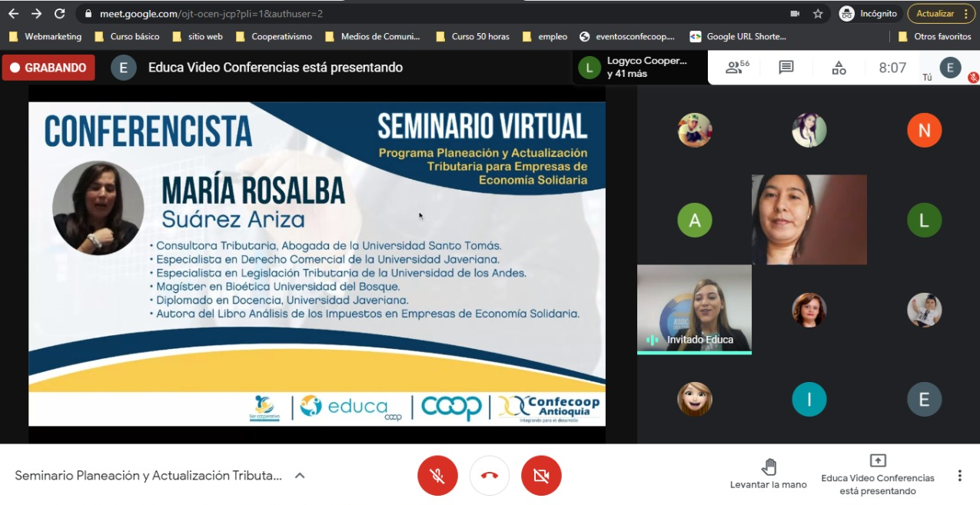This screenshot has width=980, height=505.
Task: Open the empleo bookmark folder
Action: [x=544, y=36]
